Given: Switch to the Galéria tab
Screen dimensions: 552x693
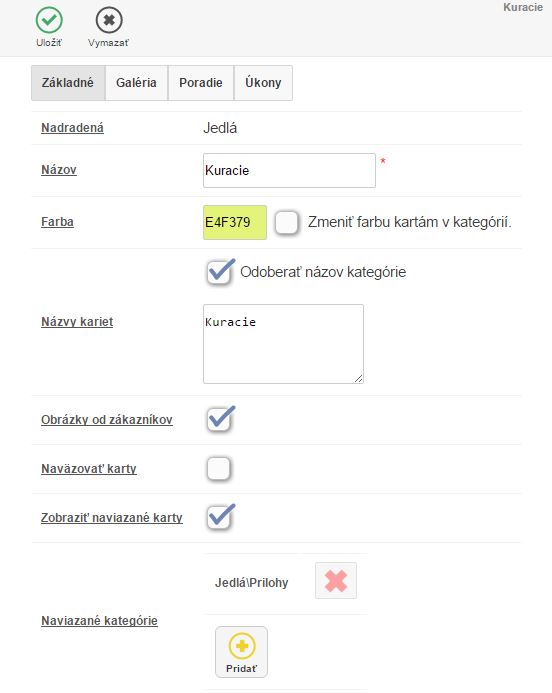Looking at the screenshot, I should click(136, 83).
